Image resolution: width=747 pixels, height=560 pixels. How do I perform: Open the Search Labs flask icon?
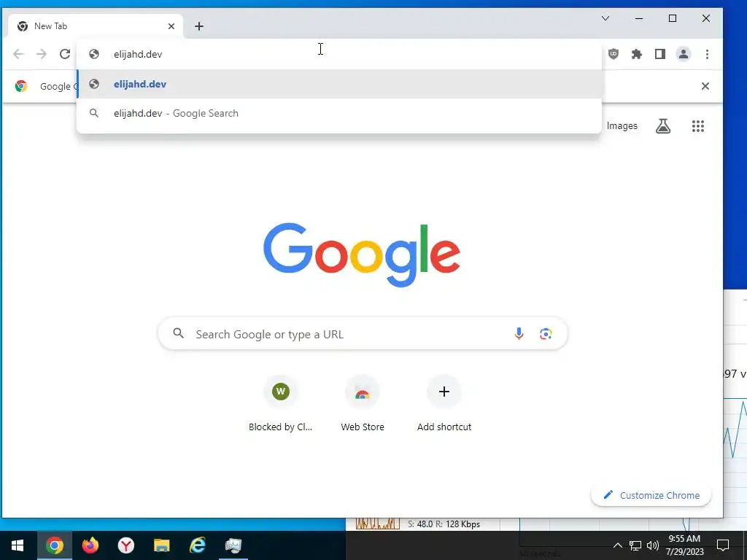click(662, 125)
